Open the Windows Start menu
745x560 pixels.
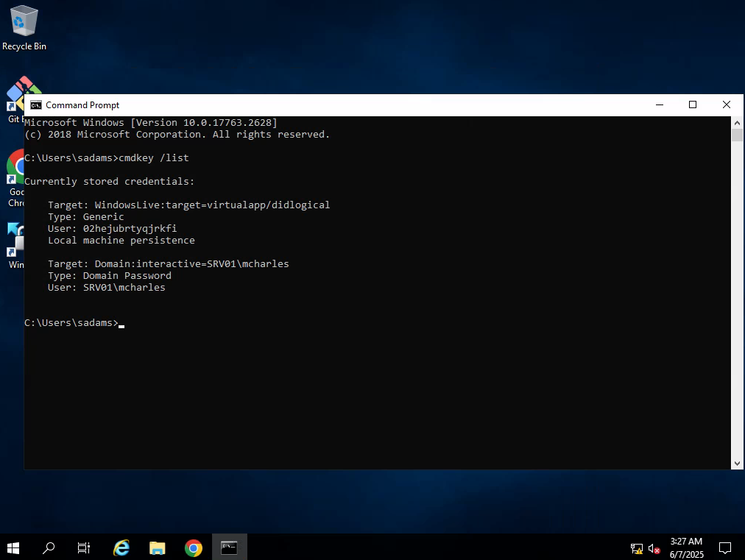click(x=13, y=547)
